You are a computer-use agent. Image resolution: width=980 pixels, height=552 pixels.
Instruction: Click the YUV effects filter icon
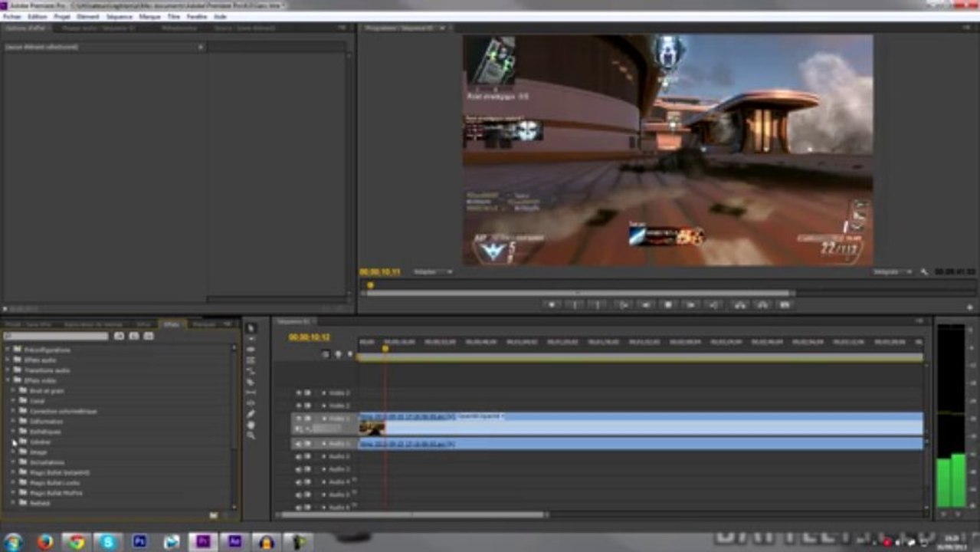coord(149,336)
